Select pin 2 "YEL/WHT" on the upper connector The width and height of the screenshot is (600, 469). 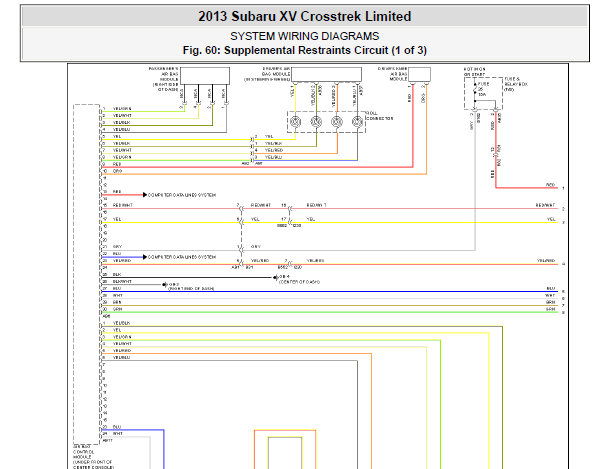[x=122, y=116]
